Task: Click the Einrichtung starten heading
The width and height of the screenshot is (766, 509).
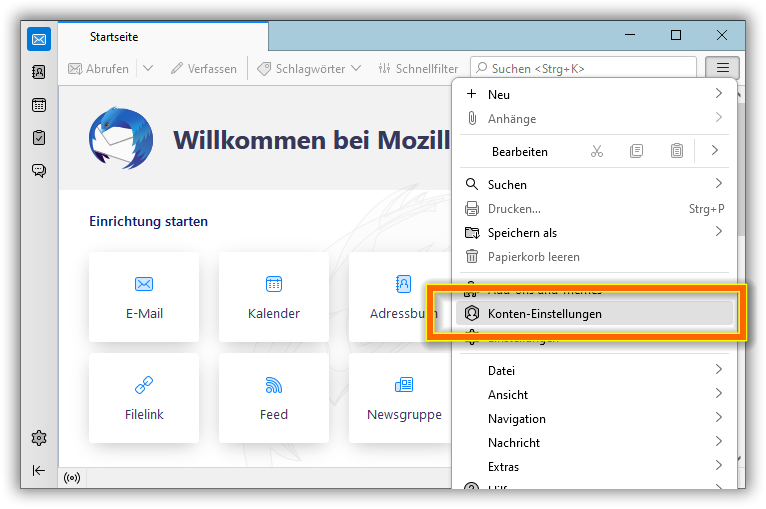Action: pos(149,221)
